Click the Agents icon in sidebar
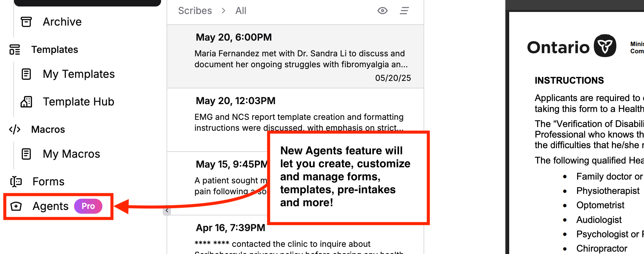Image resolution: width=644 pixels, height=254 pixels. [x=16, y=206]
